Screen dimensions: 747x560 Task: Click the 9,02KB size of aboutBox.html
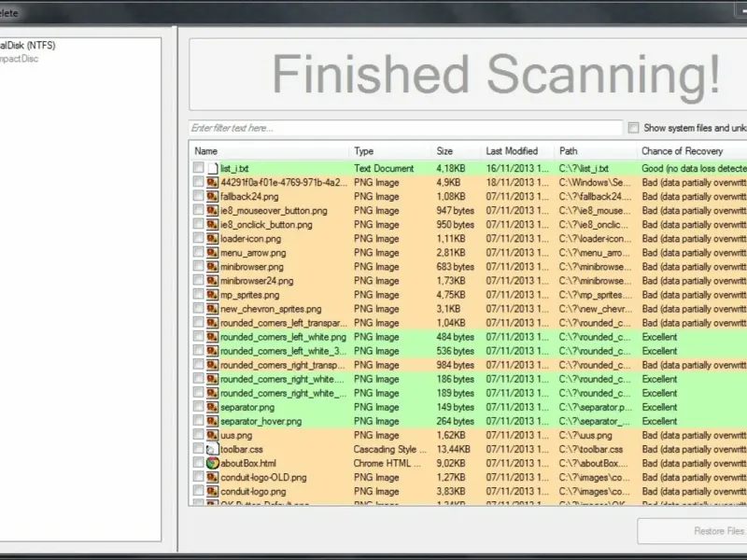[451, 463]
